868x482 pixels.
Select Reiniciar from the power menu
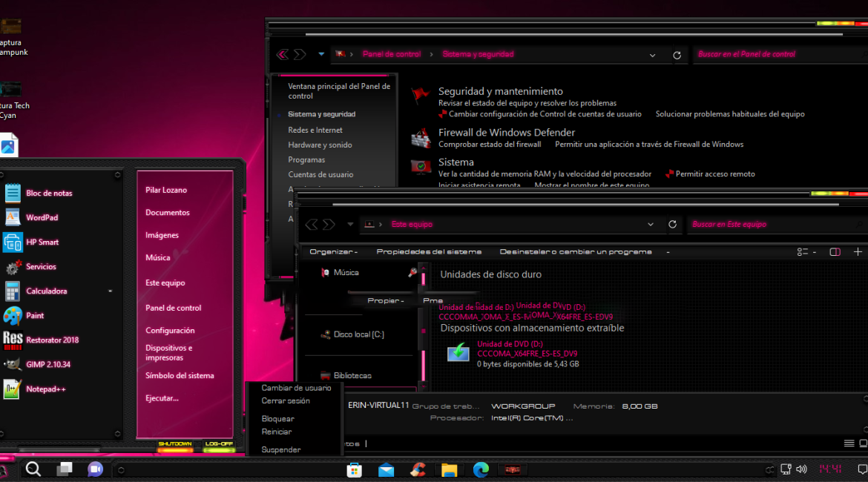click(x=277, y=432)
